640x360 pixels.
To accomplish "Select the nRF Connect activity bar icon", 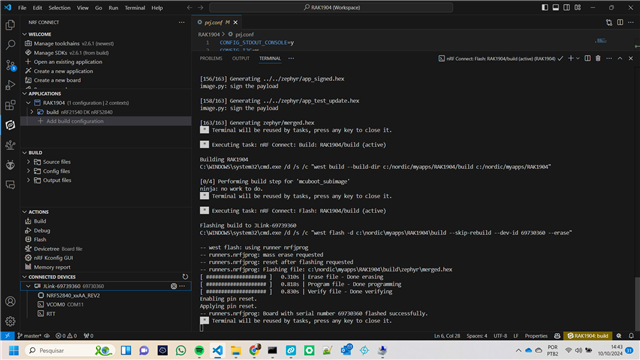I will [10, 125].
